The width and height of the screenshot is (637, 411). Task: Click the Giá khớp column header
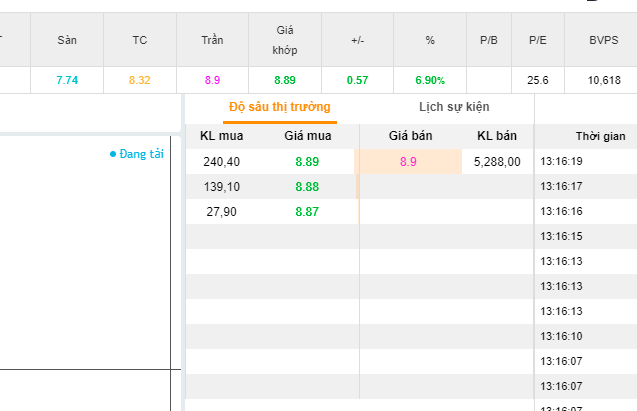tap(284, 40)
